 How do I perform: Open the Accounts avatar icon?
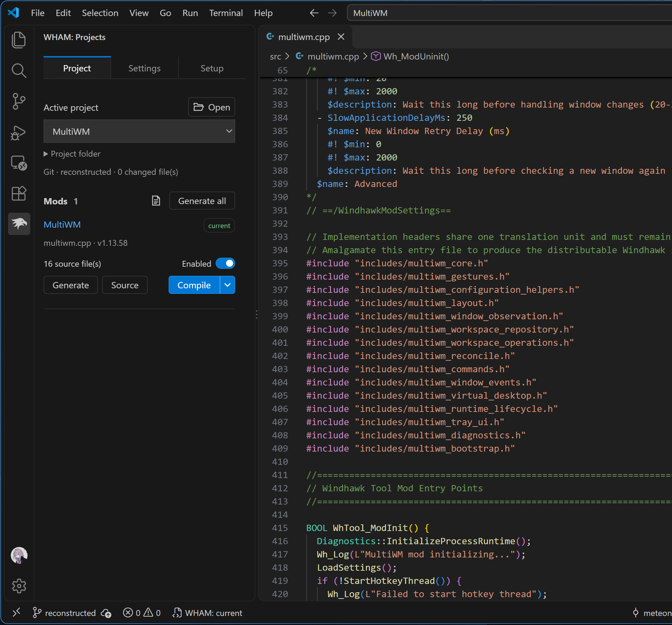click(19, 555)
